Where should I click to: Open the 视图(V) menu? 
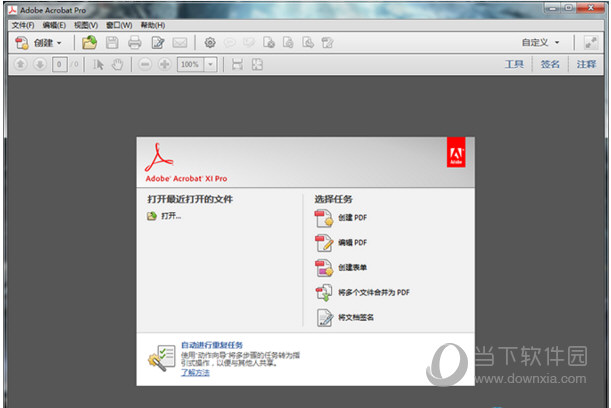[x=86, y=25]
